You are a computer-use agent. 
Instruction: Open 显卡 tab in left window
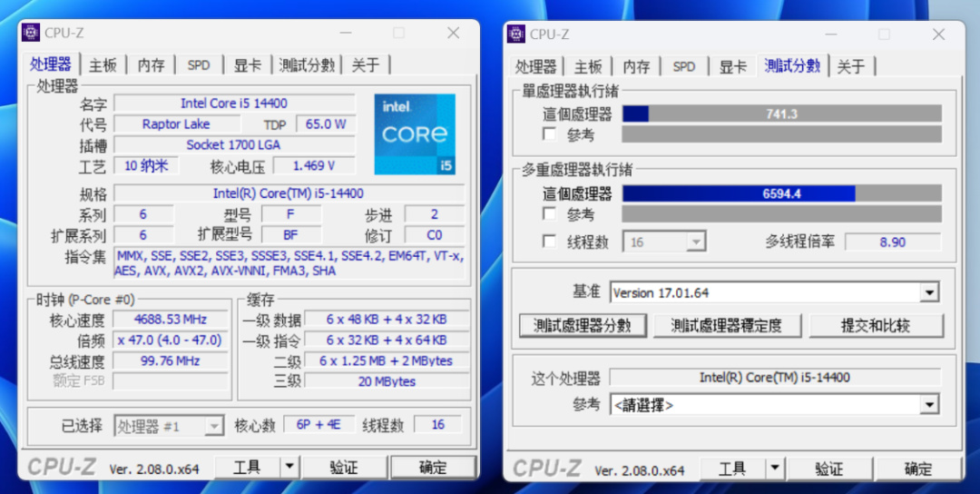pyautogui.click(x=248, y=65)
